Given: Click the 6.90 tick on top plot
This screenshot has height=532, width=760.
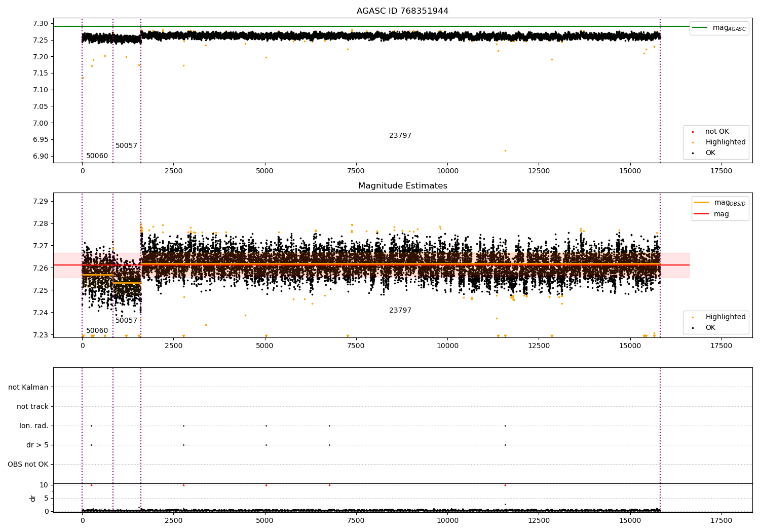Looking at the screenshot, I should 41,156.
